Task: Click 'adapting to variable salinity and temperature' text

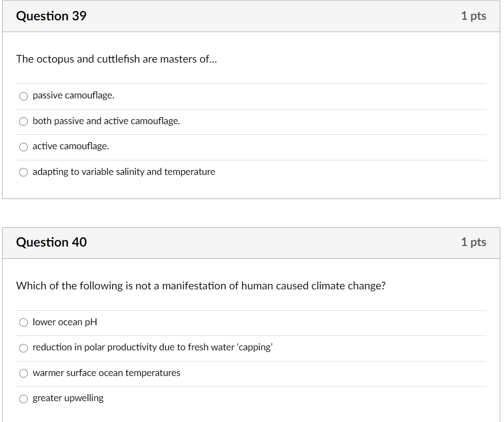Action: [x=124, y=172]
